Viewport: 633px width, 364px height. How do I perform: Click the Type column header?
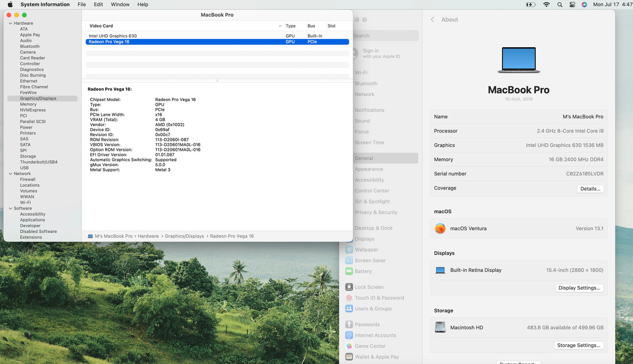[290, 26]
